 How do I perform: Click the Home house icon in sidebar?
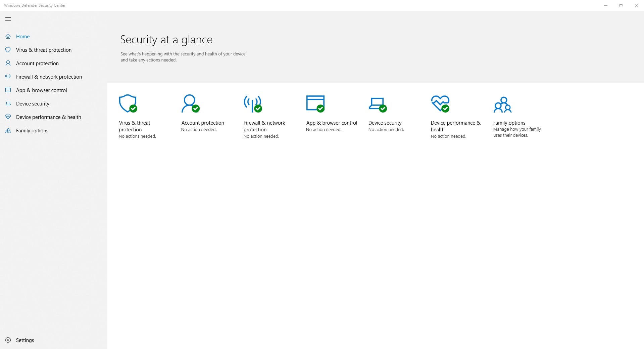click(8, 36)
